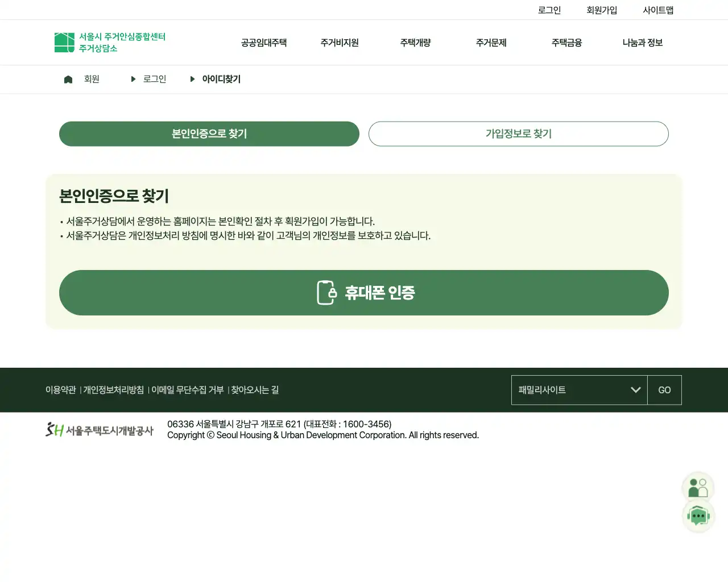Open the chat widget at bottom right
Image resolution: width=728 pixels, height=582 pixels.
tap(698, 516)
